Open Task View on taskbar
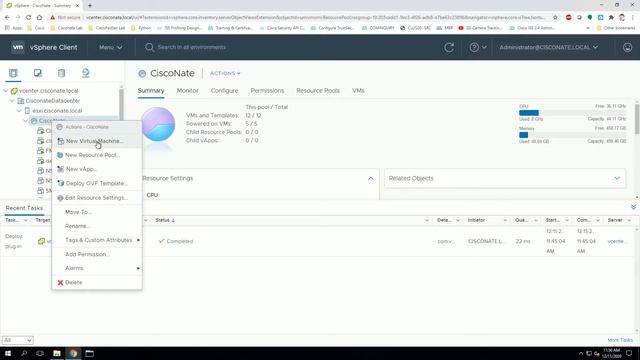Image resolution: width=640 pixels, height=360 pixels. (40, 353)
